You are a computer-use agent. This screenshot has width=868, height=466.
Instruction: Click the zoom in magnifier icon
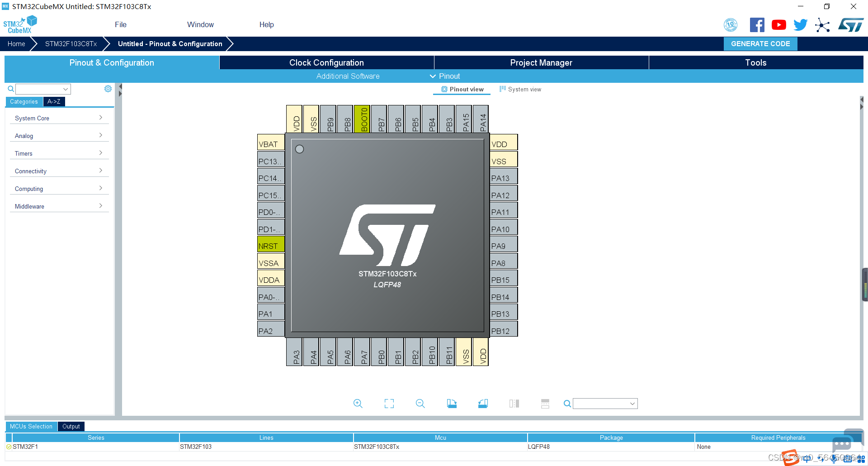(x=358, y=404)
